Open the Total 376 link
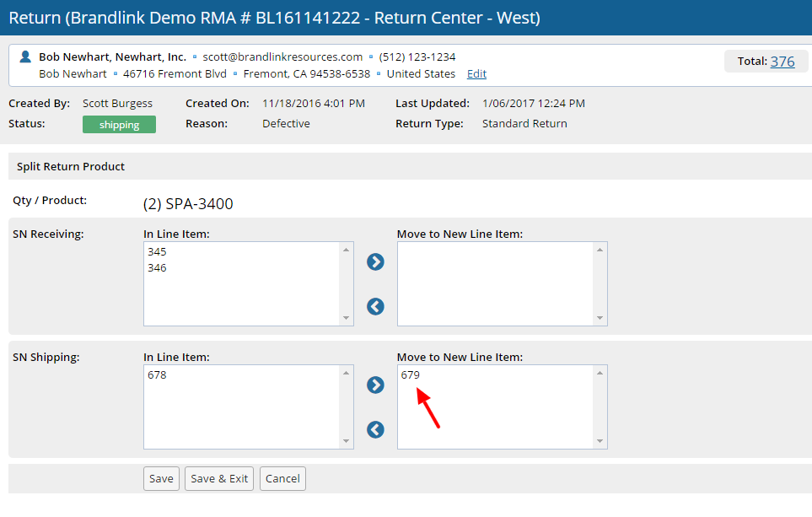Screen dimensions: 812x517 click(x=782, y=62)
